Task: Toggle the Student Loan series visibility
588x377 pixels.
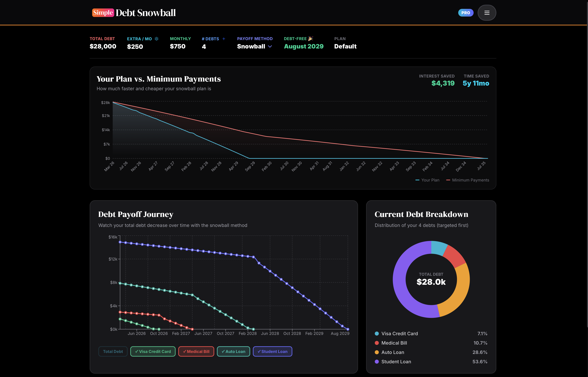Action: point(272,351)
